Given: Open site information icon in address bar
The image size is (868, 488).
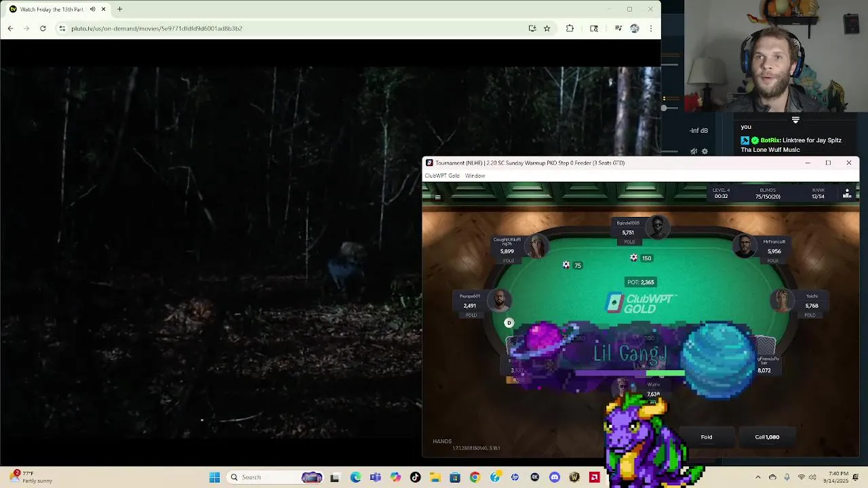Looking at the screenshot, I should click(x=62, y=28).
